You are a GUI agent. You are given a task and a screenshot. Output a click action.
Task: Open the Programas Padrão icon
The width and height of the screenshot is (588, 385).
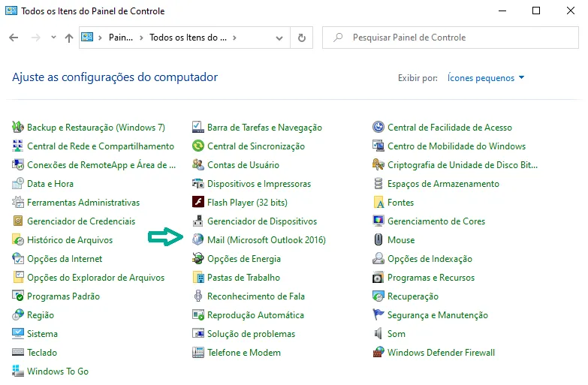point(17,296)
